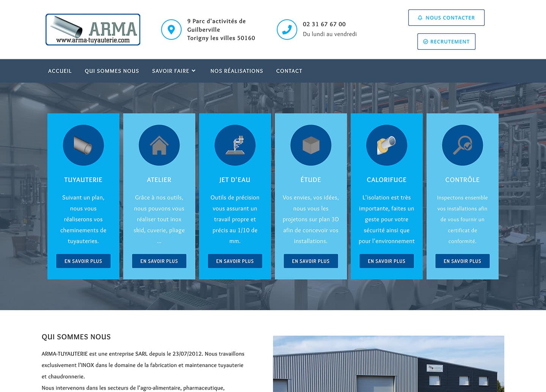
Task: Click the map pin location icon
Action: tap(171, 30)
